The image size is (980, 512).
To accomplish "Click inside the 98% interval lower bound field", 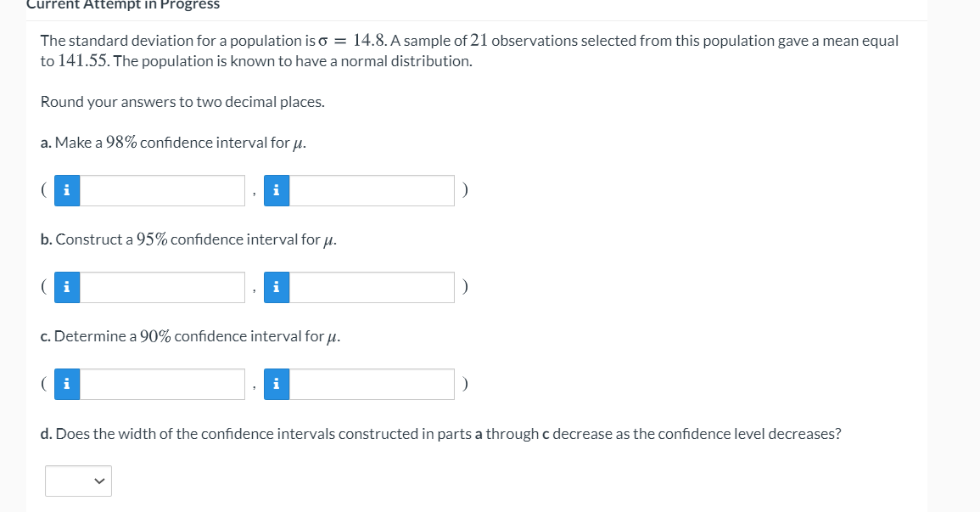I will [x=161, y=190].
